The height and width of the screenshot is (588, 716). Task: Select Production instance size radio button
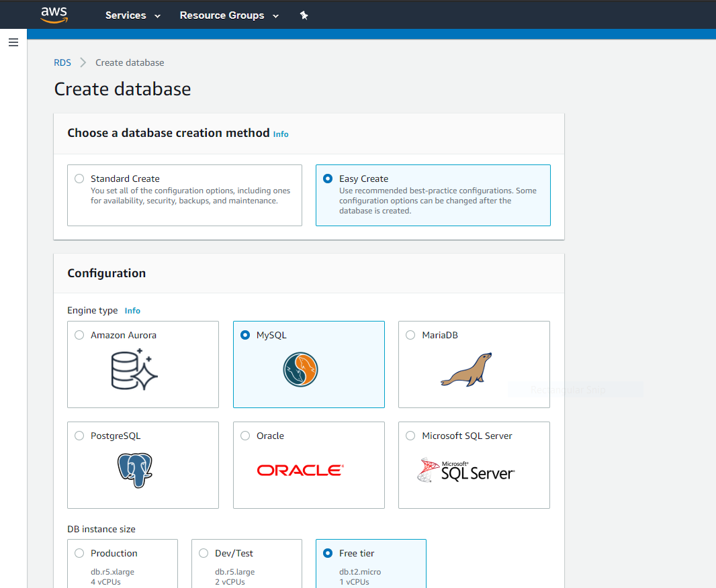click(79, 553)
